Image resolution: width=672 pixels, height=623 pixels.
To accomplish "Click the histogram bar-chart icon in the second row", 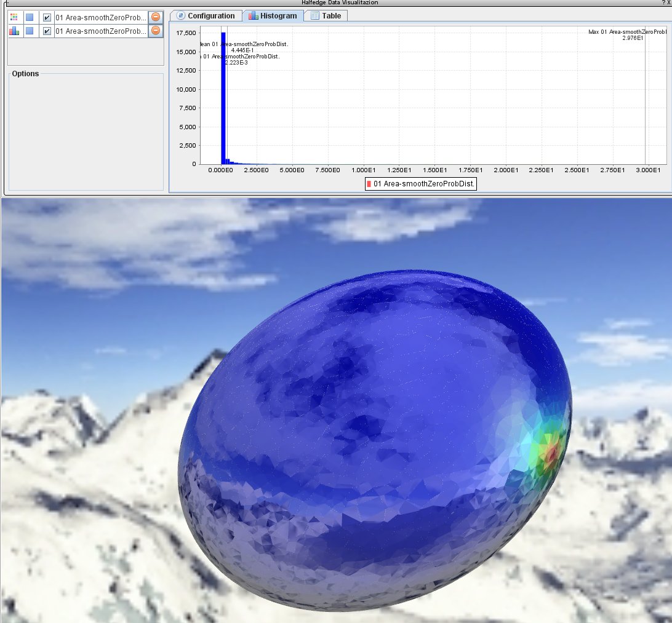I will point(14,31).
